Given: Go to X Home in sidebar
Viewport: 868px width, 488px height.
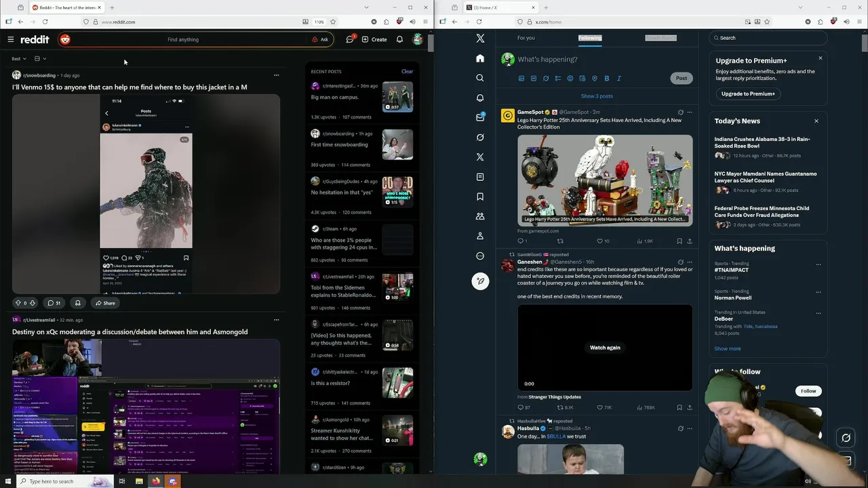Looking at the screenshot, I should tap(480, 58).
